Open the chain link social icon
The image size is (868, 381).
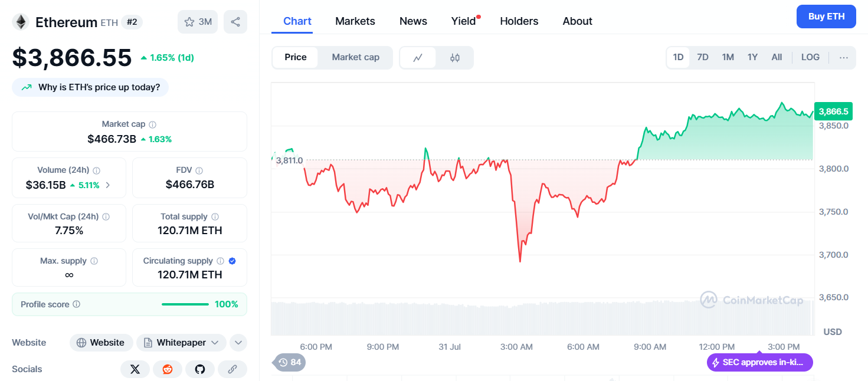pos(232,369)
